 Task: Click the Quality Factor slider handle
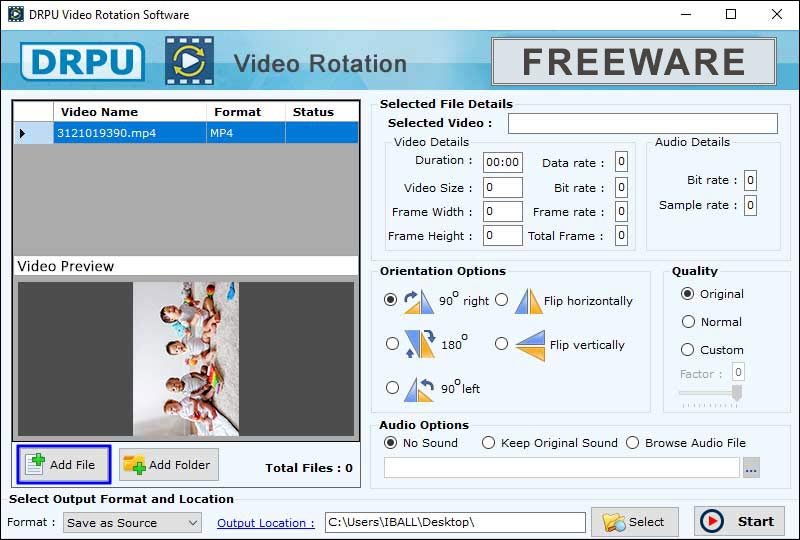[737, 393]
